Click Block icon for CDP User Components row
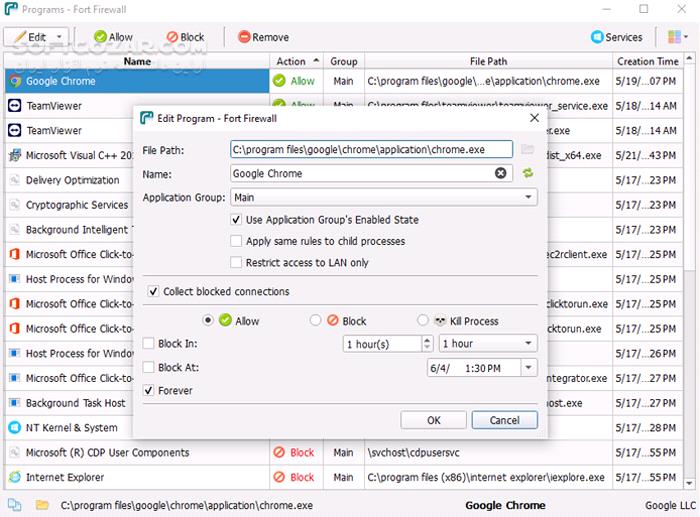Image resolution: width=700 pixels, height=517 pixels. [279, 452]
